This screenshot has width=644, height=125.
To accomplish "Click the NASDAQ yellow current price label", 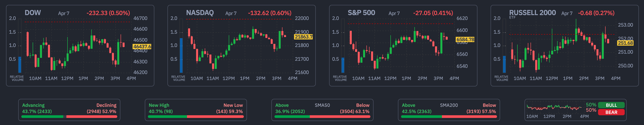I will tap(304, 37).
